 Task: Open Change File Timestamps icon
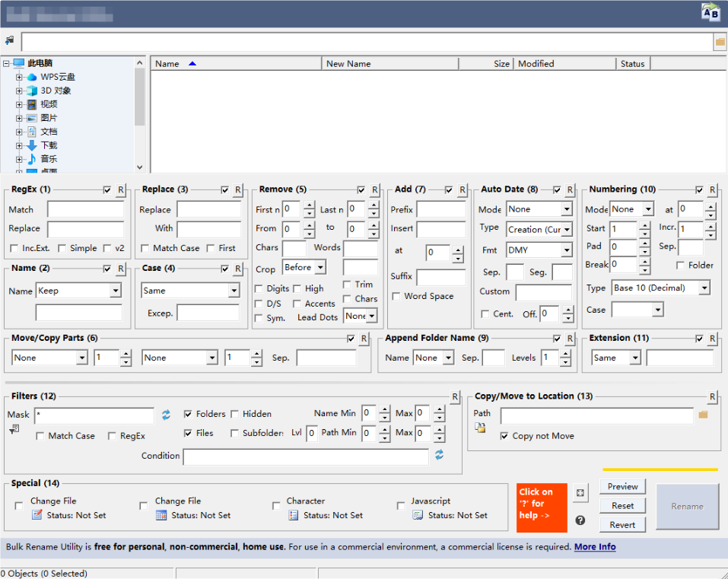coord(161,515)
